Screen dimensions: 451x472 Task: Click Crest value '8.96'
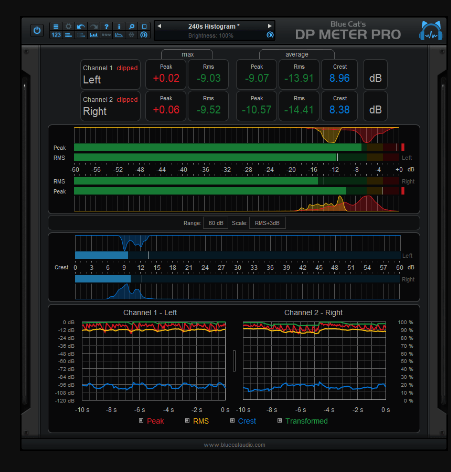click(339, 78)
